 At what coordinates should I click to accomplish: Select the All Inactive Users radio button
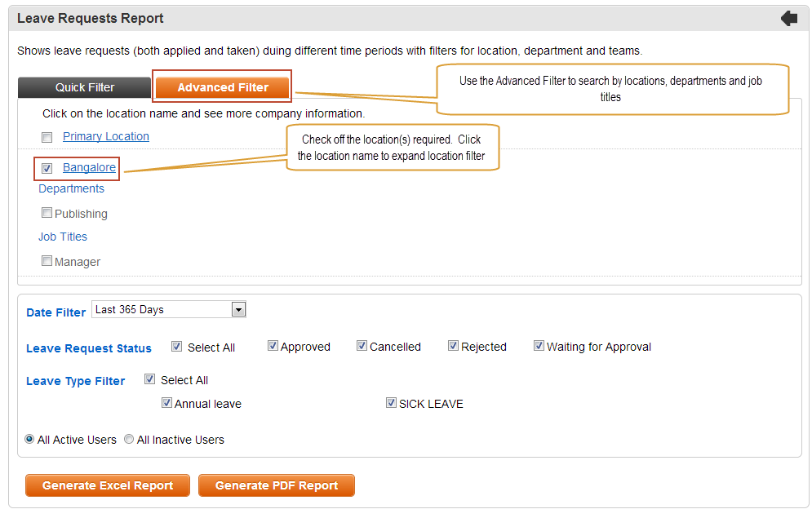[128, 440]
